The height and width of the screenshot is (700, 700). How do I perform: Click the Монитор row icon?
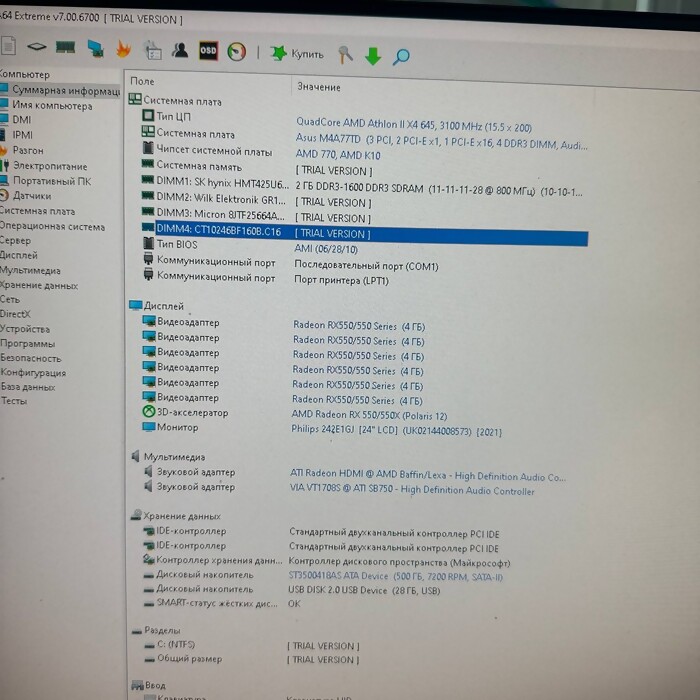click(148, 427)
